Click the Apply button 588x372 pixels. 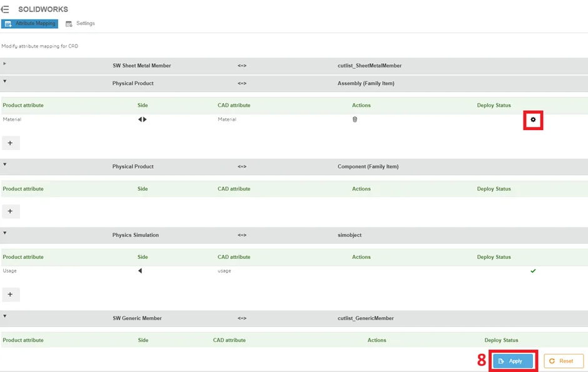pyautogui.click(x=513, y=361)
